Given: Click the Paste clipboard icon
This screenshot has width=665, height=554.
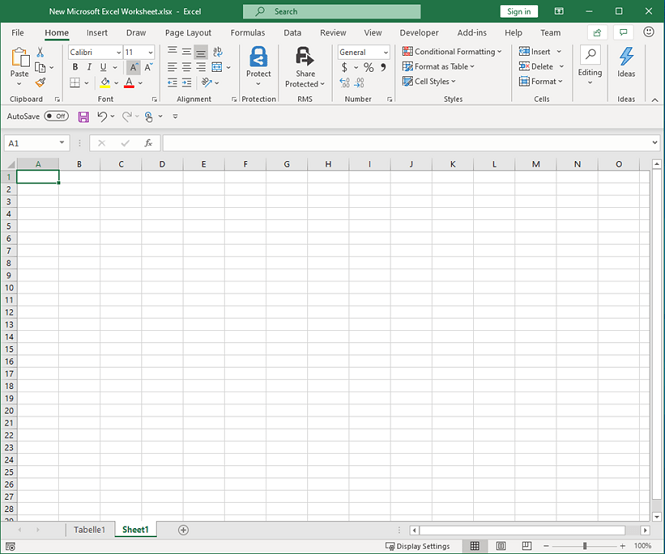Looking at the screenshot, I should (20, 58).
